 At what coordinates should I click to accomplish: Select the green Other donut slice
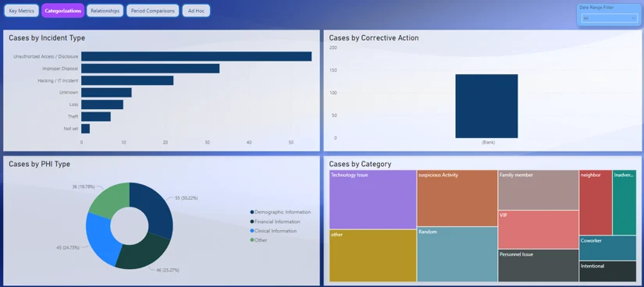coord(112,200)
